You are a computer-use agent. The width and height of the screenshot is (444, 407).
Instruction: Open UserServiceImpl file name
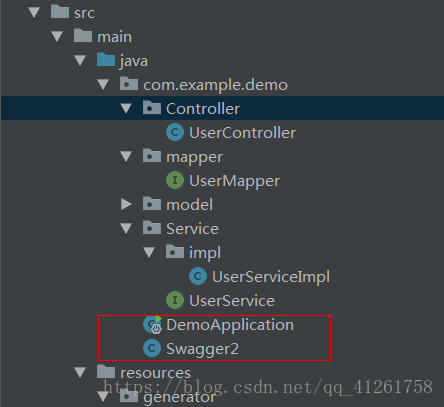(271, 277)
